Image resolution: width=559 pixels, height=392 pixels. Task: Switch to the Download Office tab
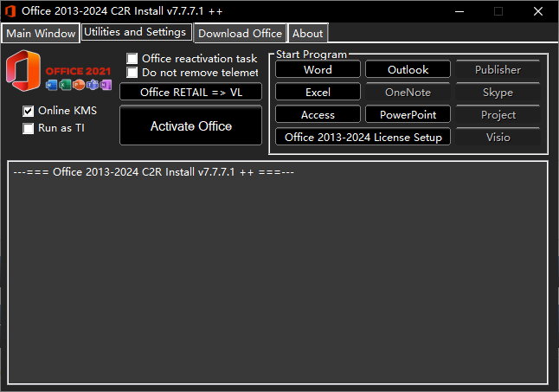click(x=240, y=34)
